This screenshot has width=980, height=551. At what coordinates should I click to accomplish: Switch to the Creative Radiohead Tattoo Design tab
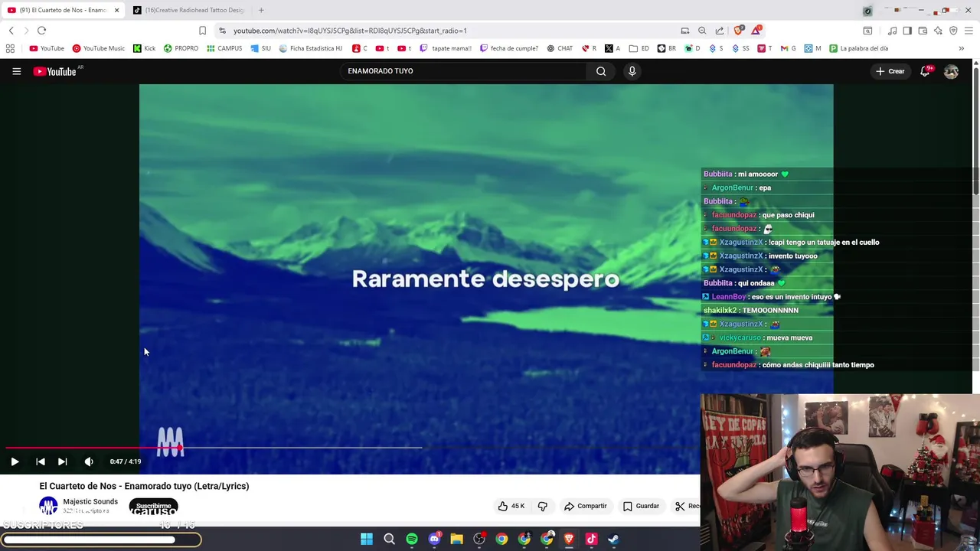[188, 10]
